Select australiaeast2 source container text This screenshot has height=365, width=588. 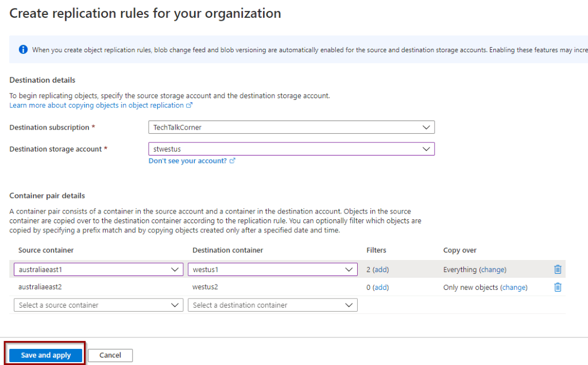point(40,287)
